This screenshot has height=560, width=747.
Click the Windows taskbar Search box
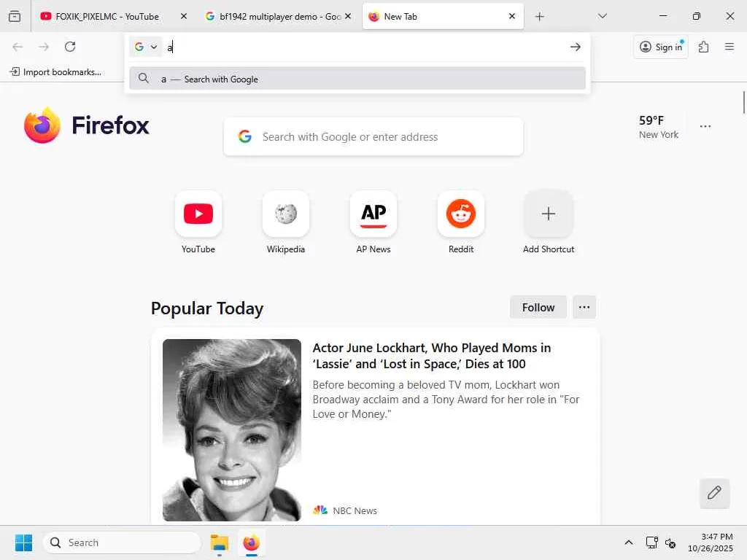[122, 542]
